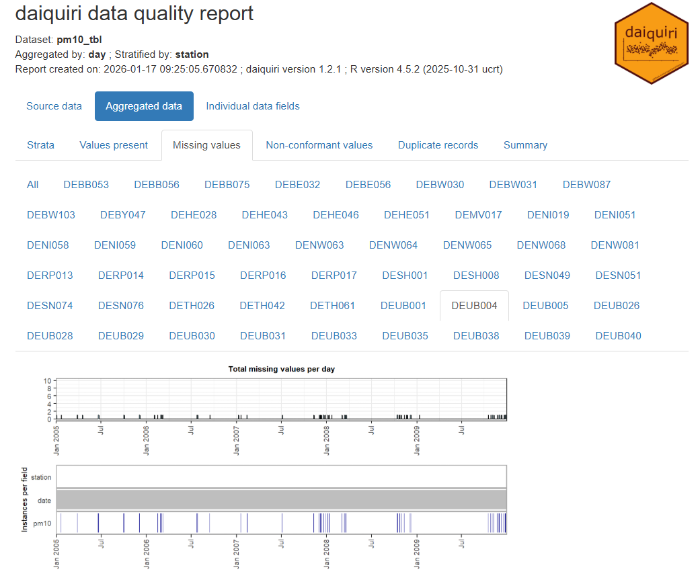Viewport: 700px width, 588px height.
Task: Open the Strata sub-tab
Action: (40, 145)
